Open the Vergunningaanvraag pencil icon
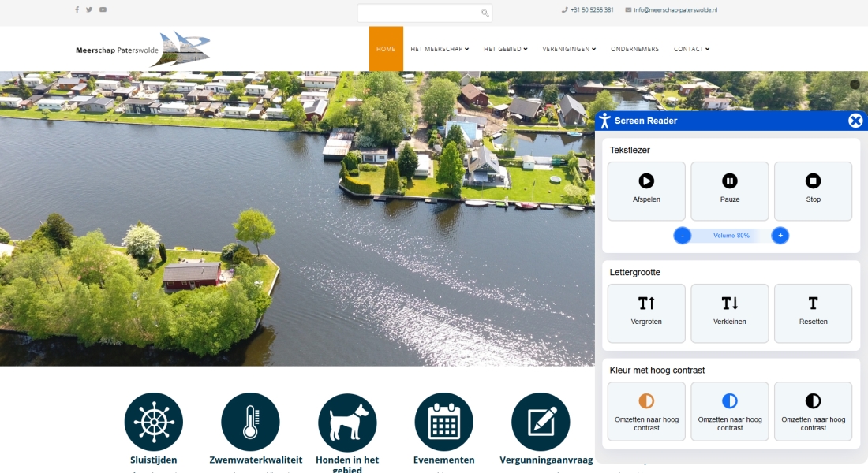 (541, 422)
